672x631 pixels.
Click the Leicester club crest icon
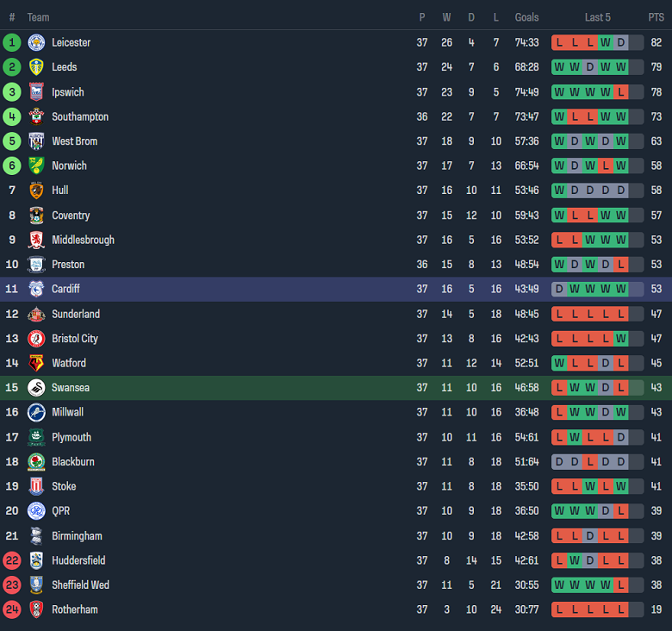coord(36,42)
